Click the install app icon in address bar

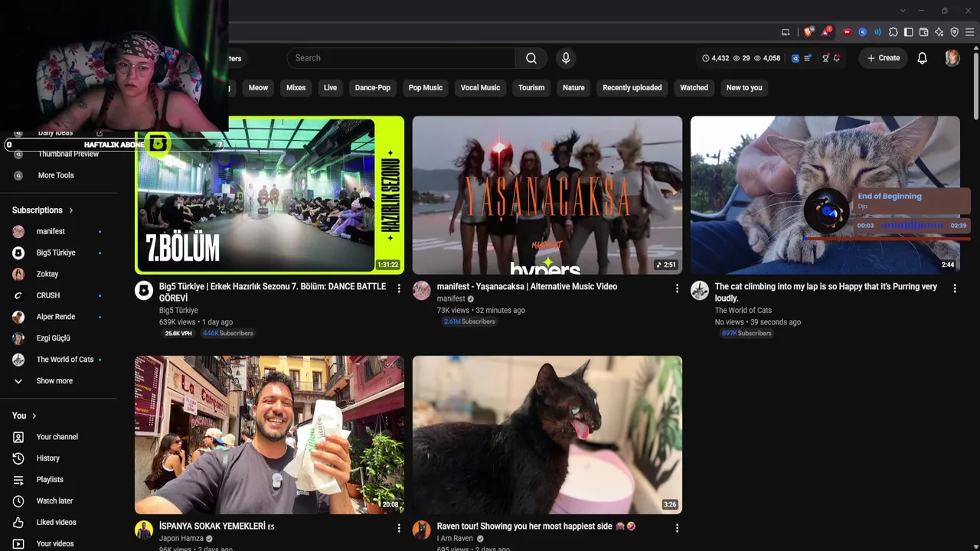[786, 32]
